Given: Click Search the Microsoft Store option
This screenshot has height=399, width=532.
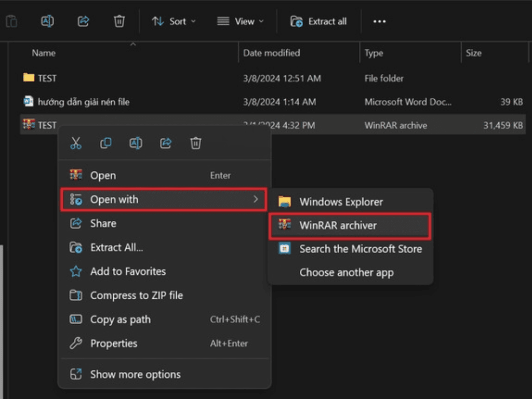Looking at the screenshot, I should [360, 249].
